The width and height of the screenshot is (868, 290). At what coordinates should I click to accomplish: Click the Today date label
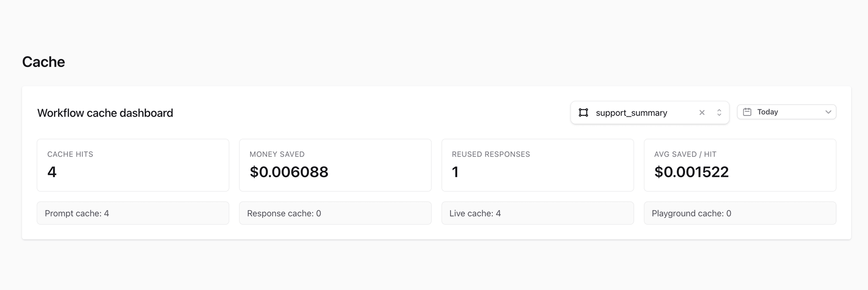(767, 112)
